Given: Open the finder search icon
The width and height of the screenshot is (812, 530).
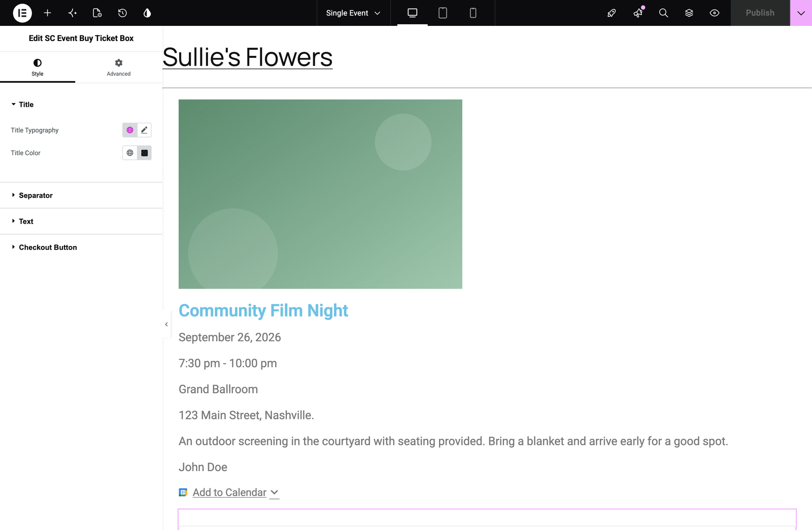Looking at the screenshot, I should click(663, 13).
